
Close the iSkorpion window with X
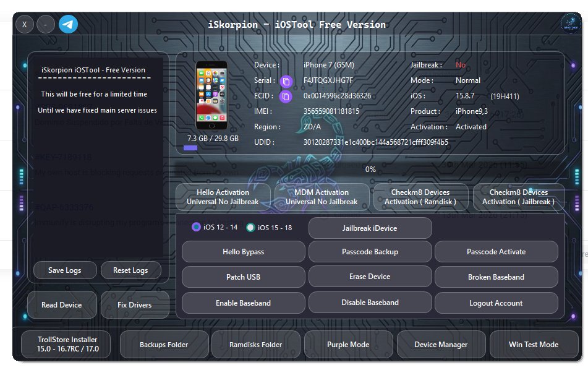point(25,24)
